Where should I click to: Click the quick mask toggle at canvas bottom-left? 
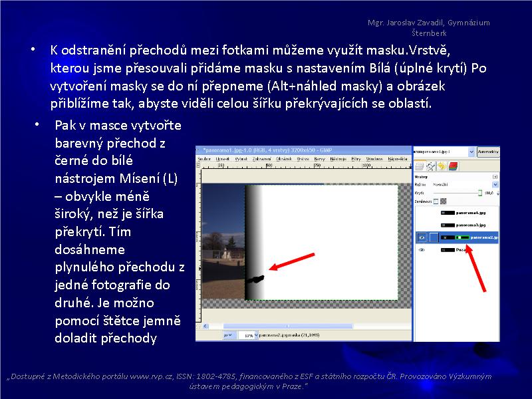198,326
